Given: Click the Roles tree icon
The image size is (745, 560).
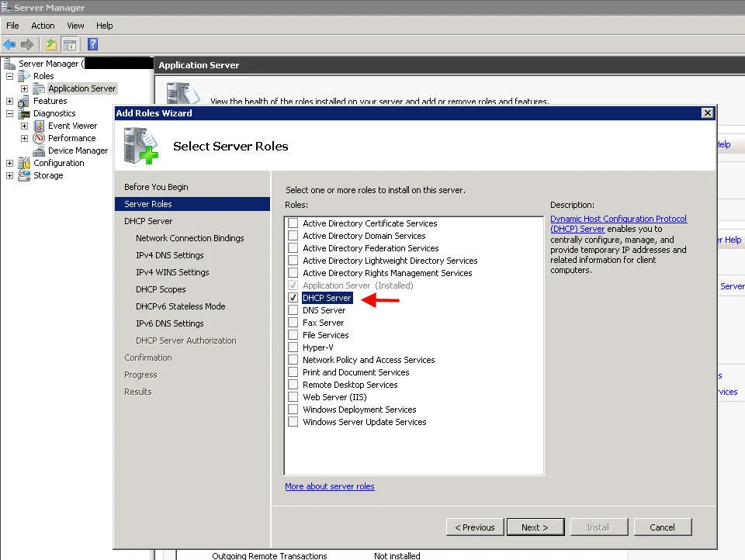Looking at the screenshot, I should 24,76.
